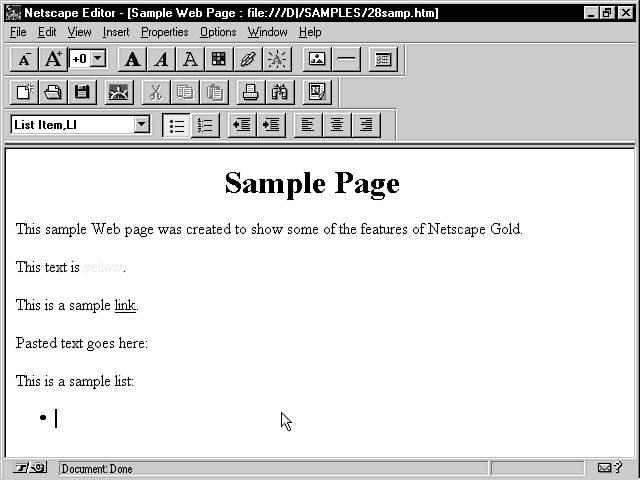The image size is (640, 480).
Task: Click the find binoculars icon
Action: pos(280,93)
